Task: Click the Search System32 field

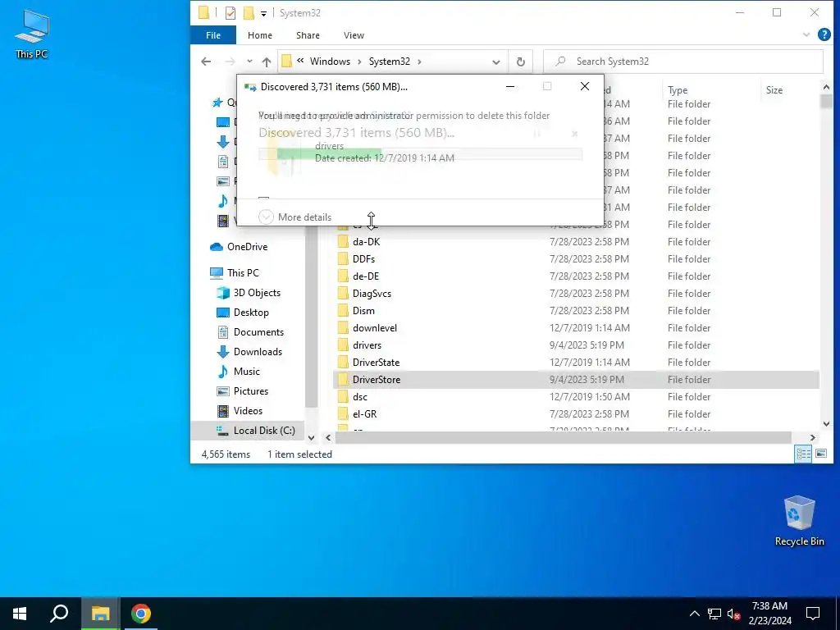Action: click(x=683, y=62)
